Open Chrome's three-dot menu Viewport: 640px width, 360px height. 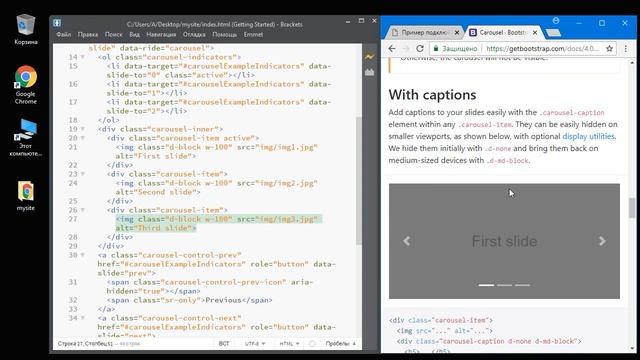point(626,49)
